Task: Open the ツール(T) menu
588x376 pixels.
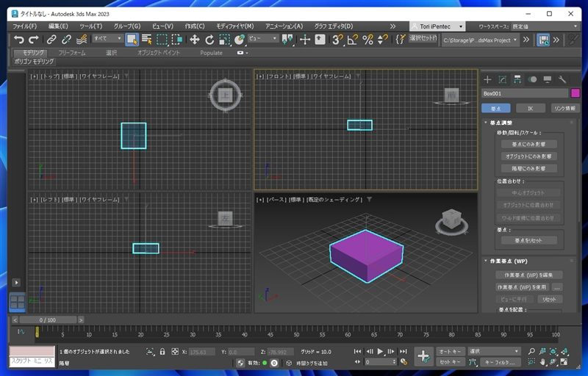Action: click(90, 26)
